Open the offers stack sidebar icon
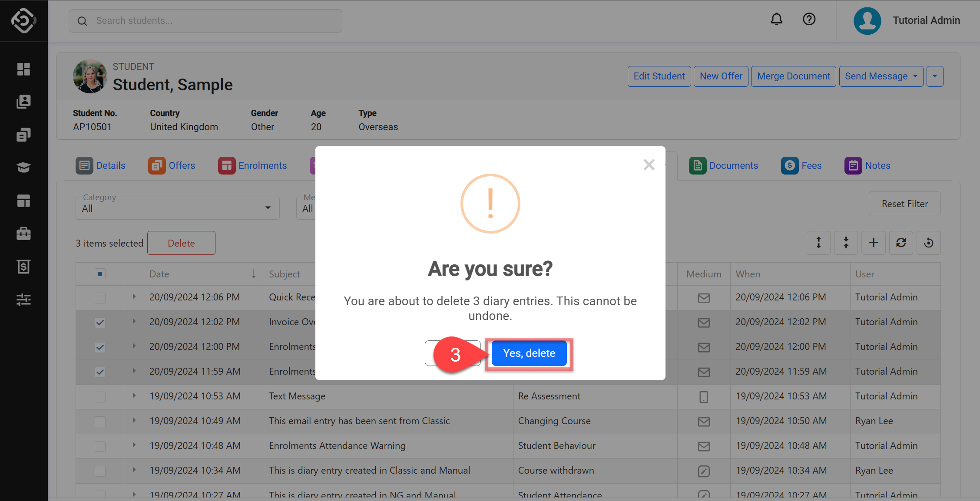980x501 pixels. click(23, 135)
